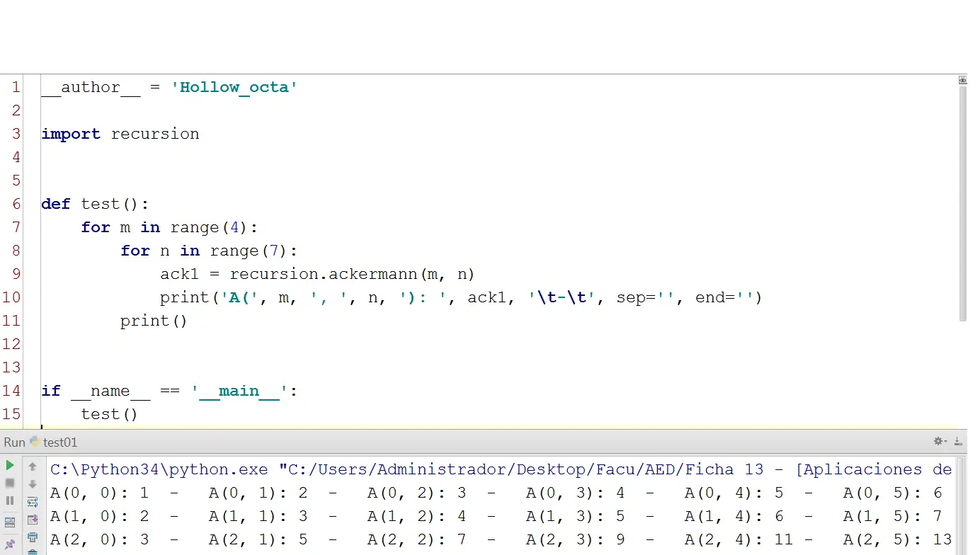The height and width of the screenshot is (555, 980).
Task: Place cursor on 'Hollow_octa' author string
Action: (234, 87)
